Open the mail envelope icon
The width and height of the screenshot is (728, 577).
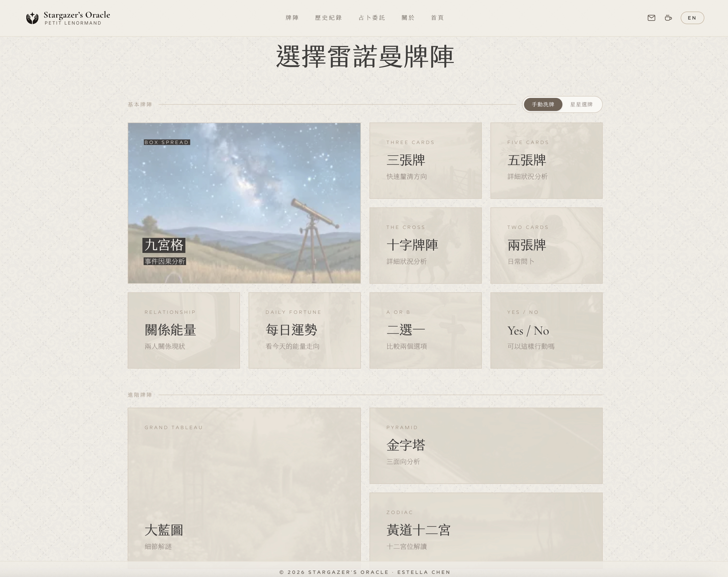[651, 18]
